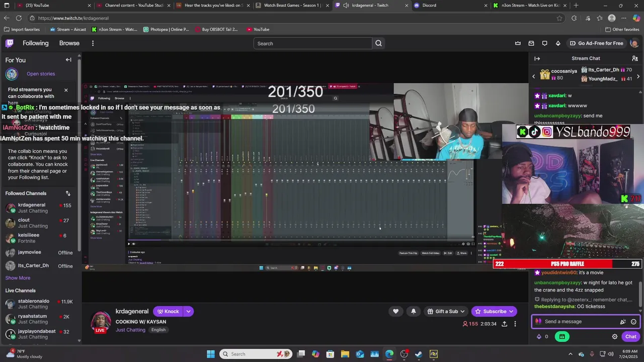Expand the Knock dropdown arrow

coord(188,311)
